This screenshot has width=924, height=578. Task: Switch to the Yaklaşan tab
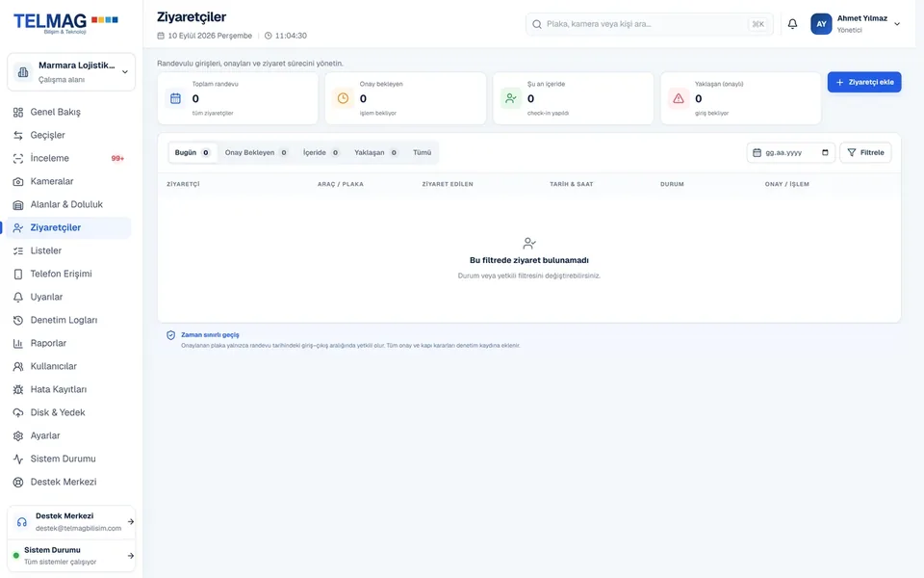point(376,153)
